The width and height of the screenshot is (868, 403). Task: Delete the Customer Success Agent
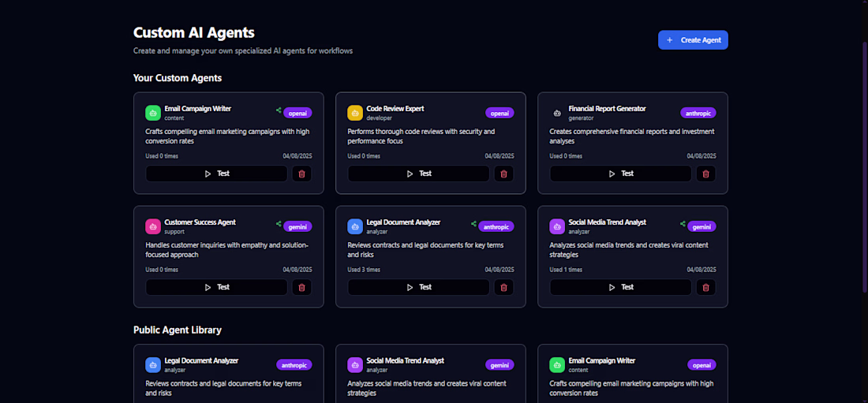pos(301,287)
